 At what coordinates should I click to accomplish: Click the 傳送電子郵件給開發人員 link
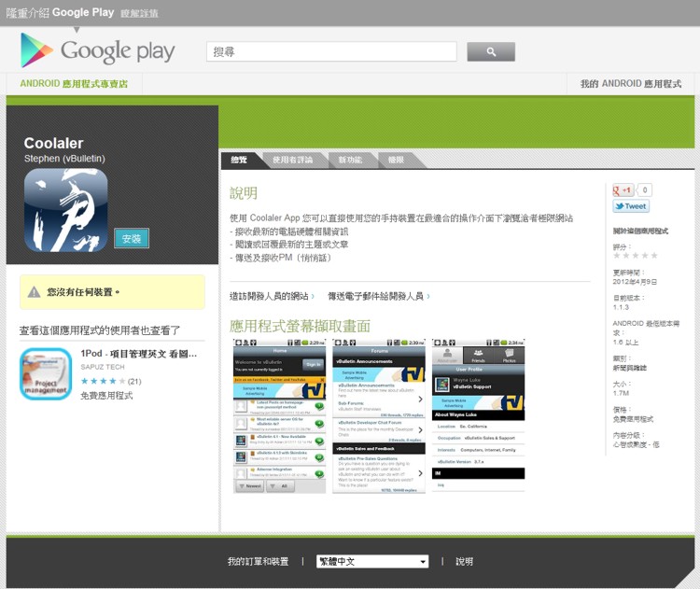coord(375,296)
